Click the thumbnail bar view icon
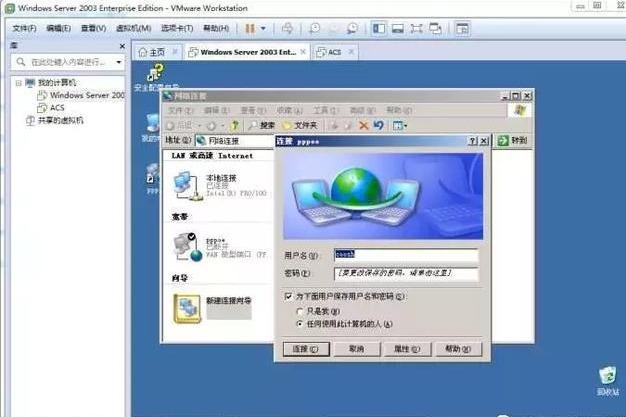626x417 pixels. pos(398,28)
